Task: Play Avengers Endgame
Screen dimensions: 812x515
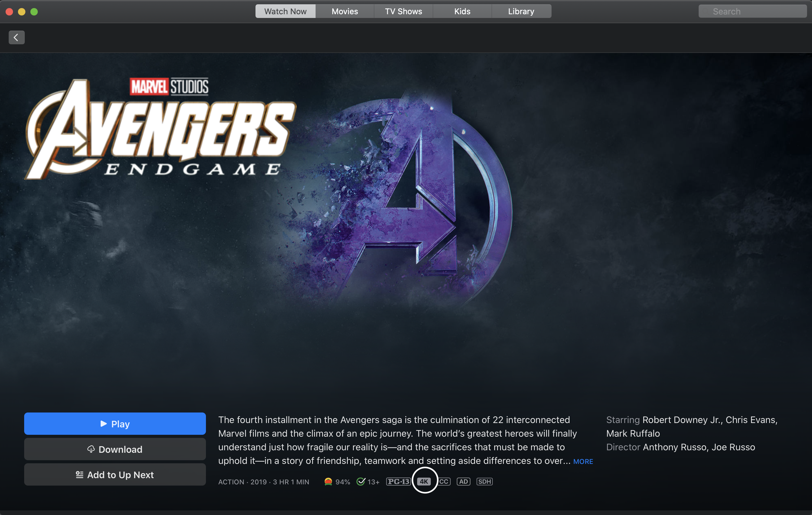Action: pyautogui.click(x=115, y=424)
